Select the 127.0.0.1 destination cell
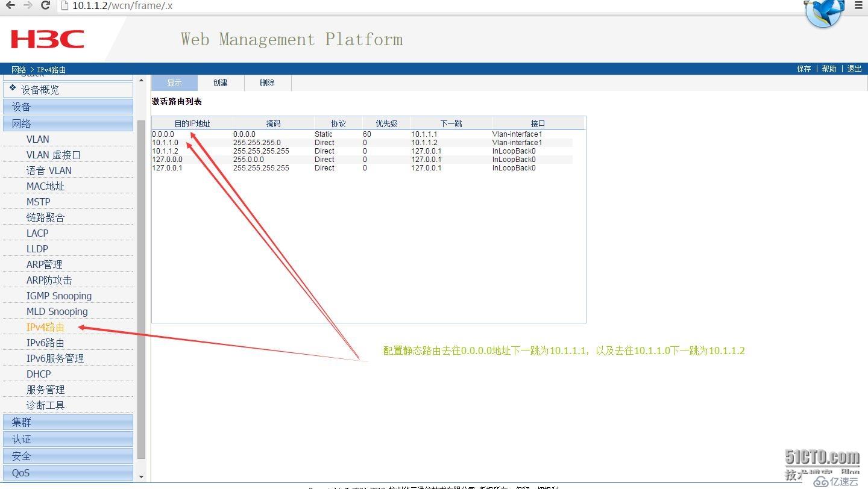868x489 pixels. click(167, 168)
